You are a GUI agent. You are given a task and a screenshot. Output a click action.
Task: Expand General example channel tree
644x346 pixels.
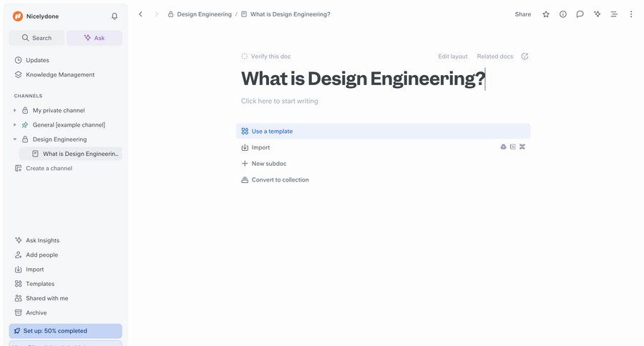[15, 125]
